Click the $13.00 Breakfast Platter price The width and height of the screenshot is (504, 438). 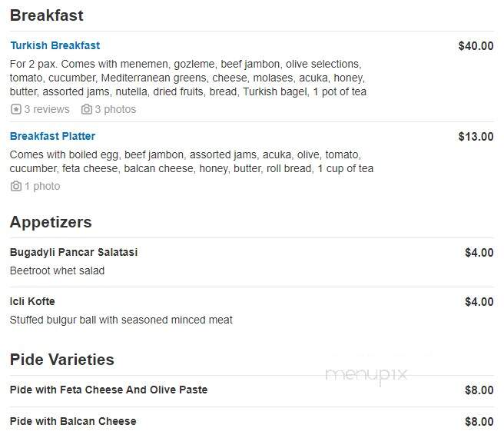[x=476, y=137]
